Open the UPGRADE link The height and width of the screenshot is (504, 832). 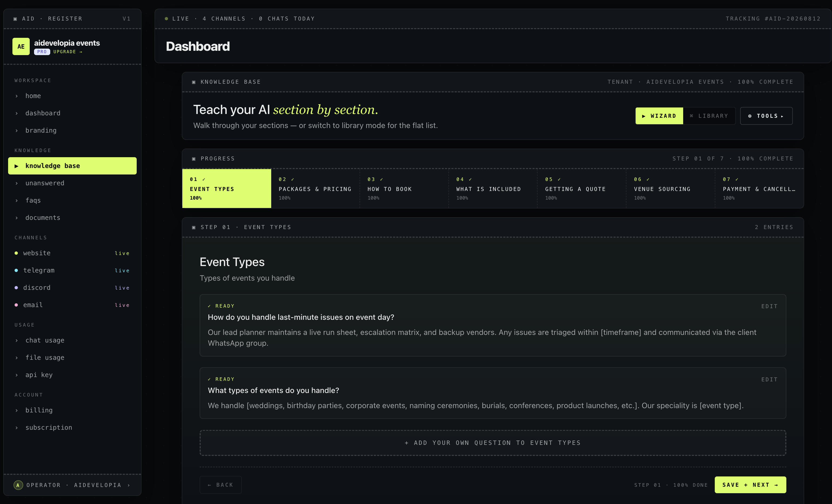[x=68, y=52]
